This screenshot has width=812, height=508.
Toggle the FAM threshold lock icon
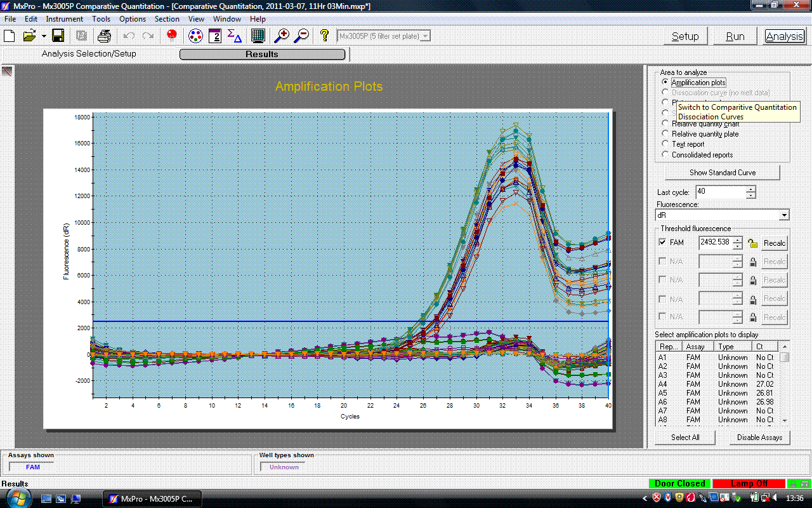click(752, 243)
